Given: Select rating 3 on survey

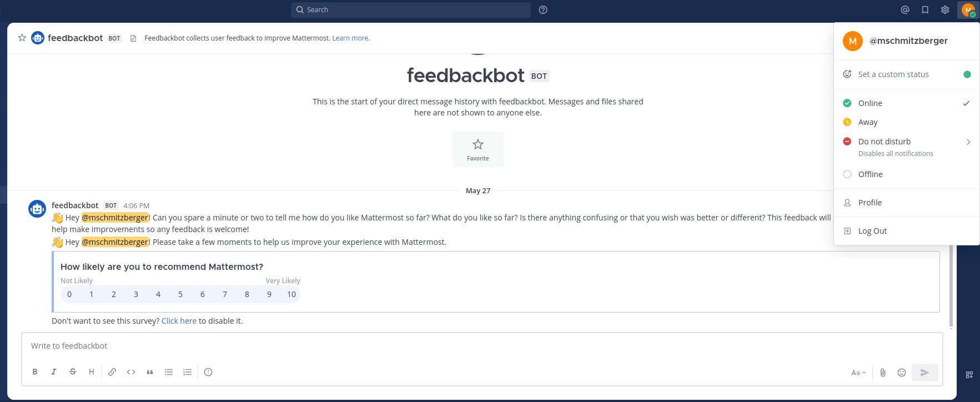Looking at the screenshot, I should (x=136, y=294).
